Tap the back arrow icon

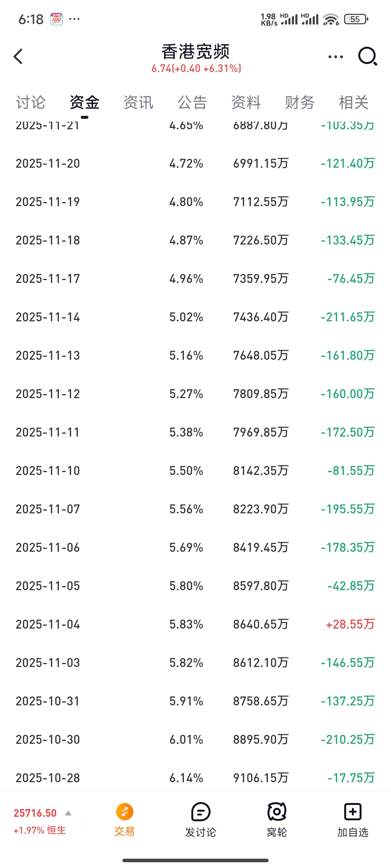(x=19, y=56)
